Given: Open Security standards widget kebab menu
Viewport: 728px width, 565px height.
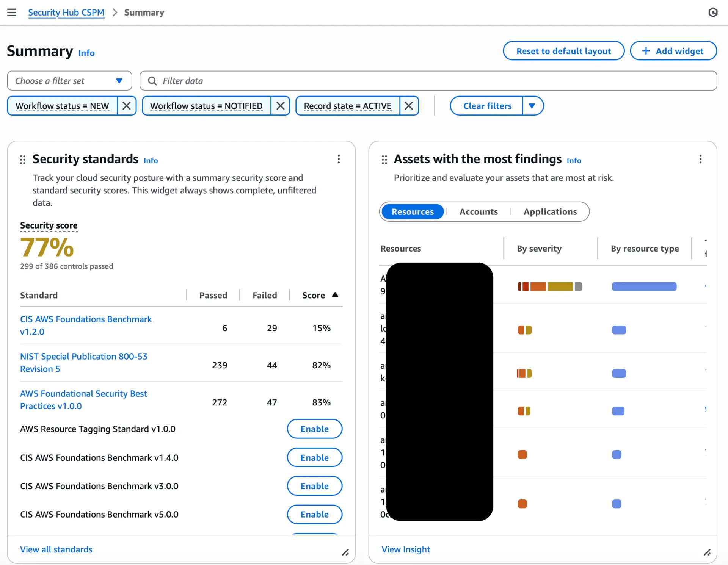Looking at the screenshot, I should [339, 159].
